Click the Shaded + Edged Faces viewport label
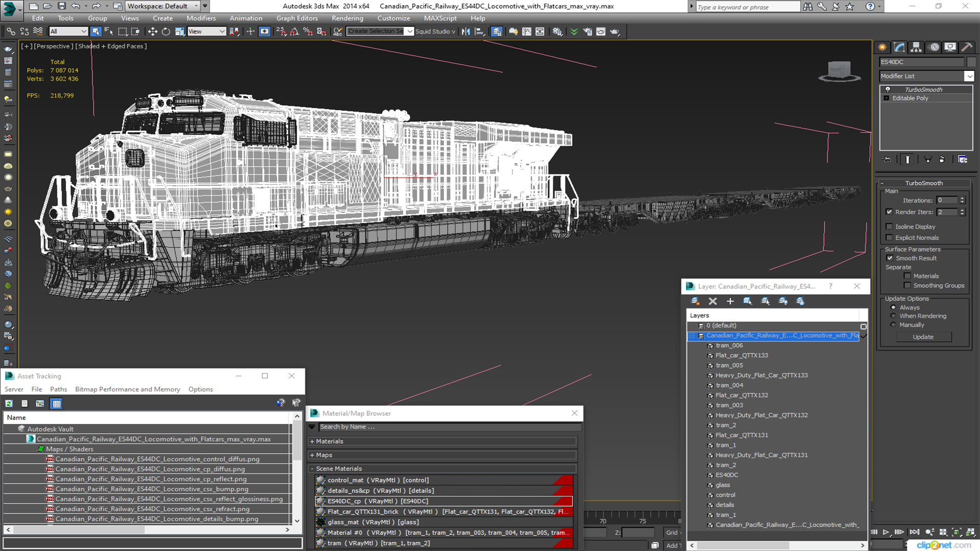 pos(111,46)
